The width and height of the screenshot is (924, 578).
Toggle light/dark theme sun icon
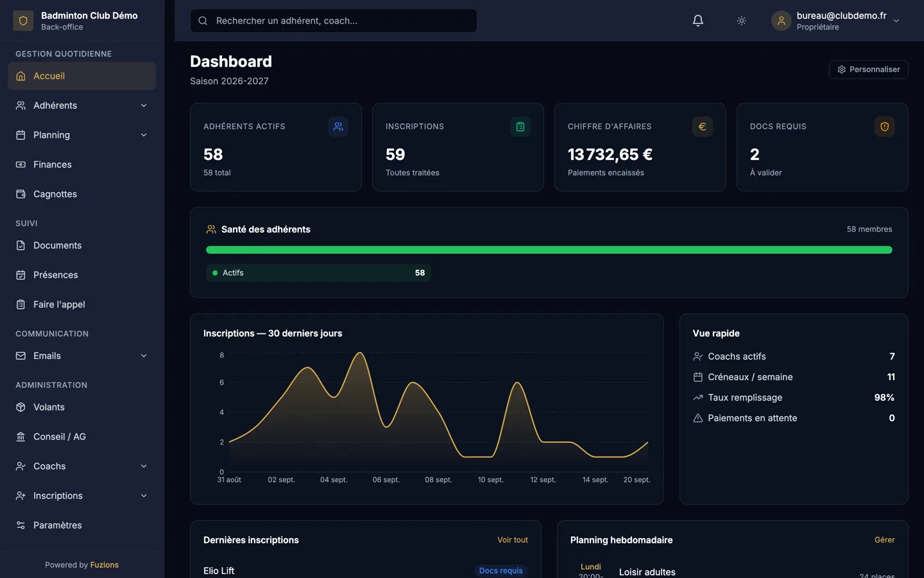click(x=742, y=21)
